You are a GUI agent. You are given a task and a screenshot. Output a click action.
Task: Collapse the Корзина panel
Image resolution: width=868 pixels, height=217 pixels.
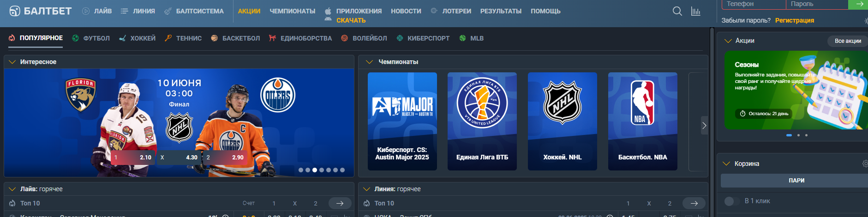pos(726,164)
